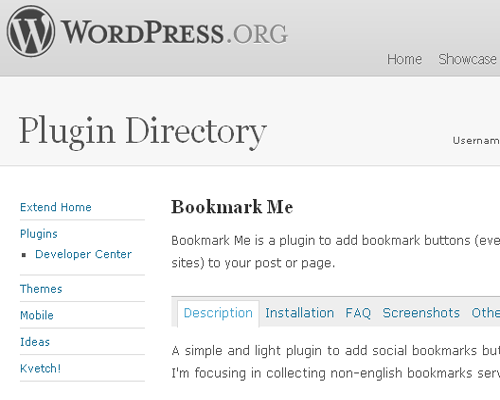Switch to the Screenshots tab
This screenshot has width=500, height=400.
pyautogui.click(x=421, y=313)
